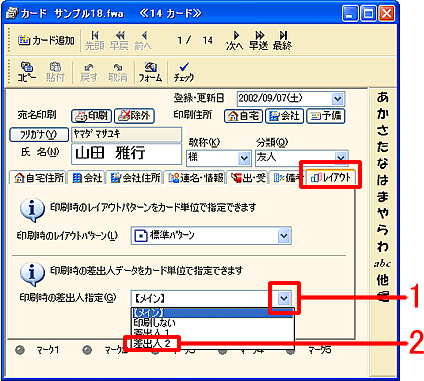Switch to the 連名・情報 tab
Screen dimensions: 424x381
pos(195,178)
